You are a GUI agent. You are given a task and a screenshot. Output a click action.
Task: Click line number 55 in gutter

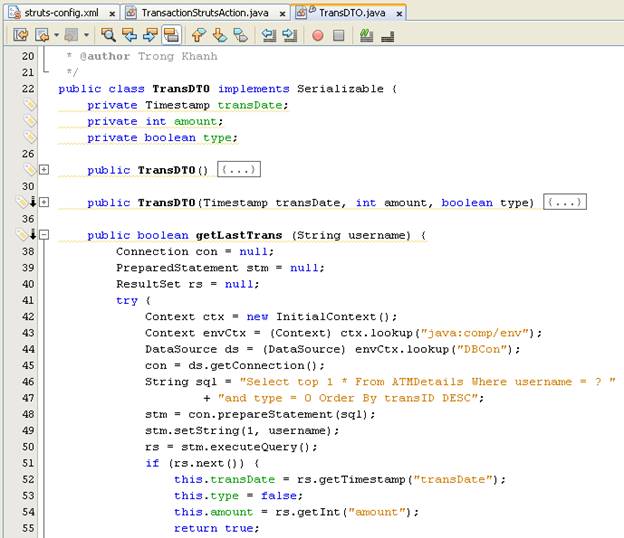click(28, 528)
